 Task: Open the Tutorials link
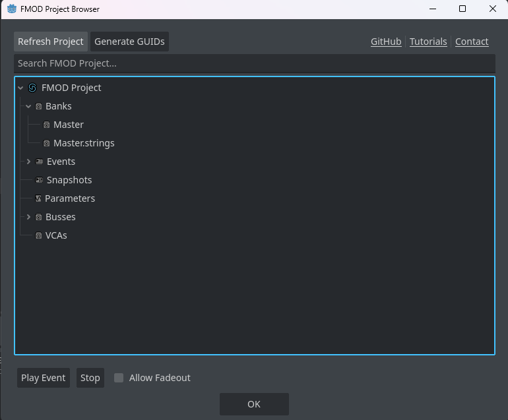pos(428,42)
